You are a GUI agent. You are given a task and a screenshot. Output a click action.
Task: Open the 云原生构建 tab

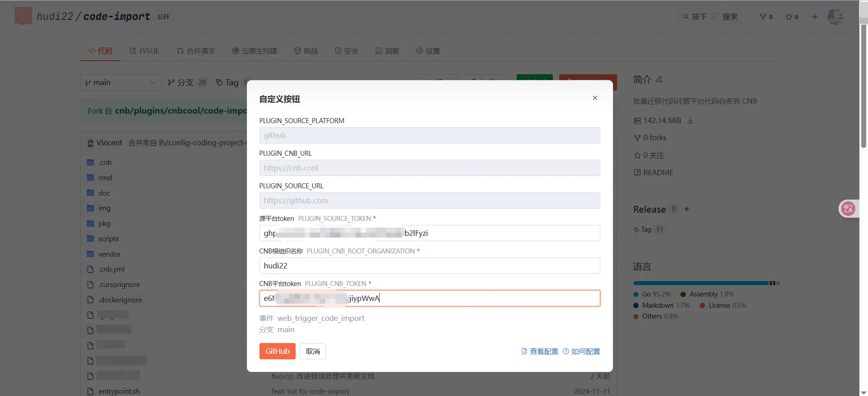pos(255,51)
